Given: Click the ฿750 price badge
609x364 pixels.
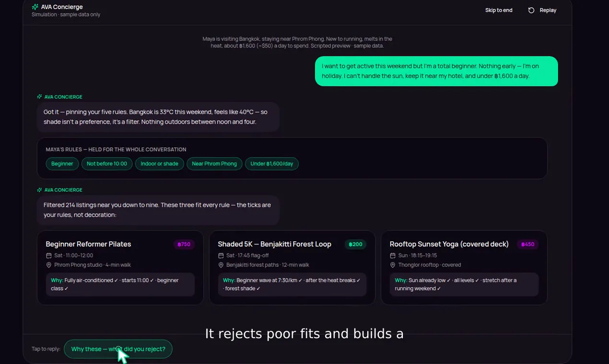Looking at the screenshot, I should tap(184, 244).
